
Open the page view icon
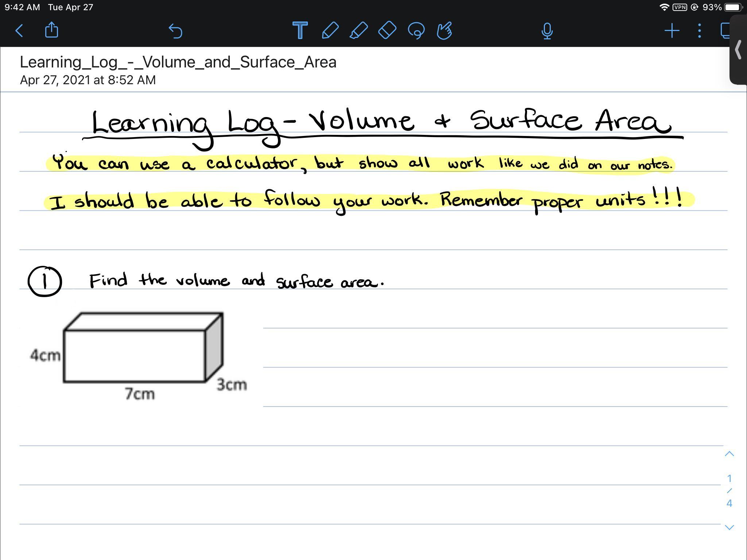(x=725, y=31)
